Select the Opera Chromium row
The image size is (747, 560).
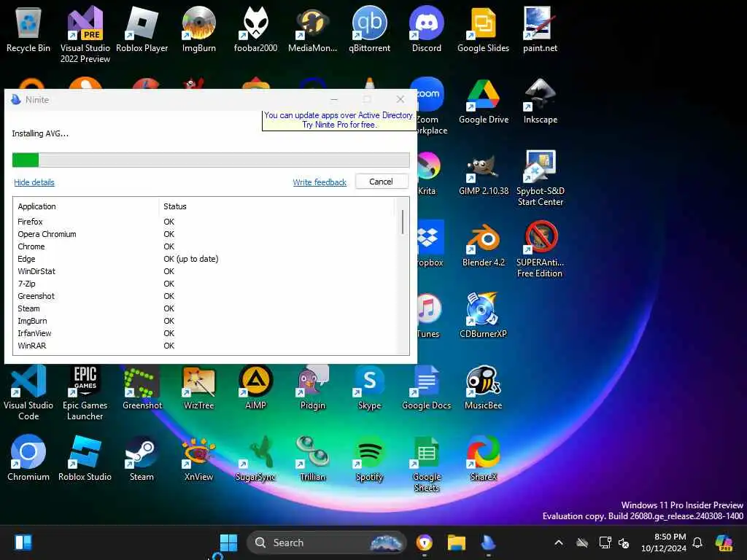pos(205,234)
